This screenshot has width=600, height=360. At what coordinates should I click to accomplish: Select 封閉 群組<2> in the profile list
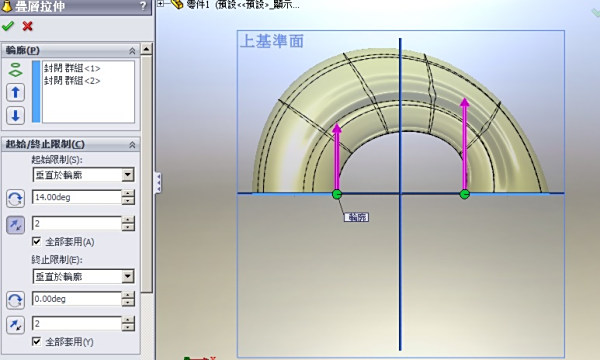click(x=72, y=81)
